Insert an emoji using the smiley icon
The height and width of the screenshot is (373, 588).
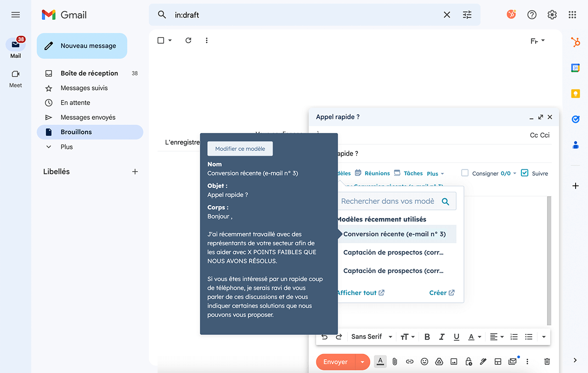click(424, 362)
